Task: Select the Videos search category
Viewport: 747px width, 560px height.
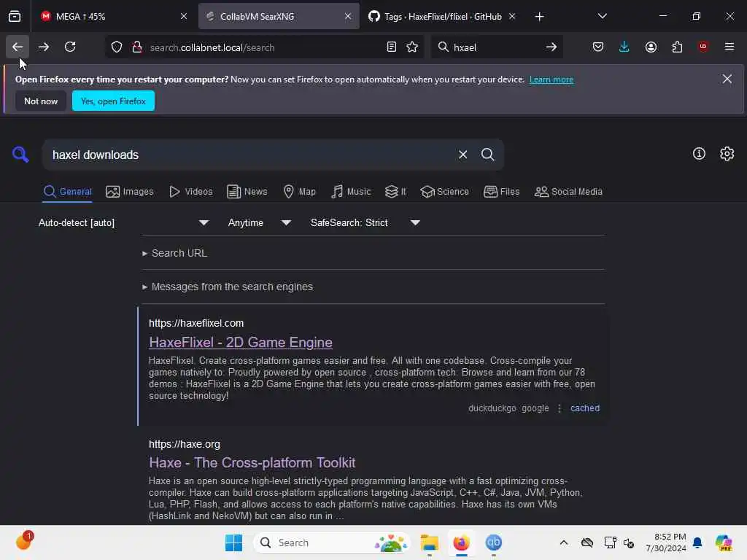Action: [190, 192]
